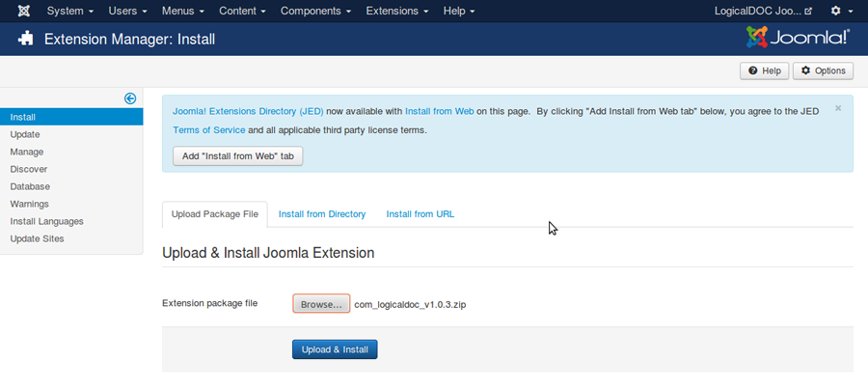The image size is (868, 391).
Task: Open the Help menu in top bar
Action: coord(459,11)
